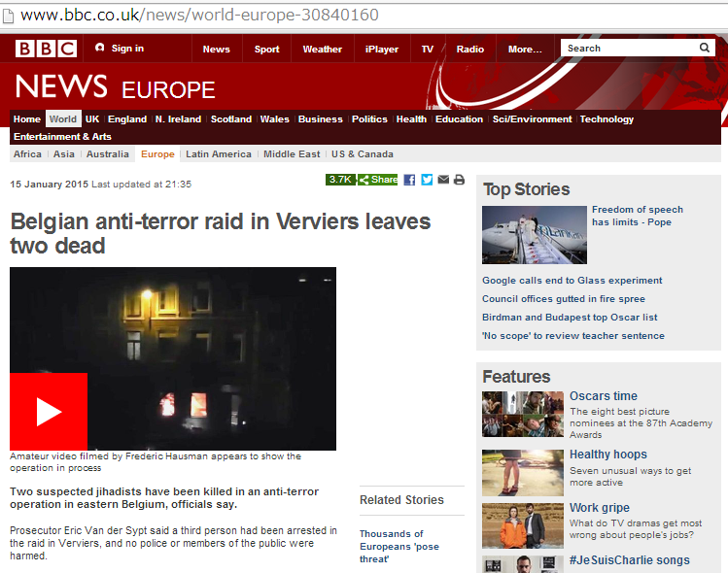This screenshot has width=728, height=573.
Task: Select the iPlayer menu item
Action: point(382,50)
